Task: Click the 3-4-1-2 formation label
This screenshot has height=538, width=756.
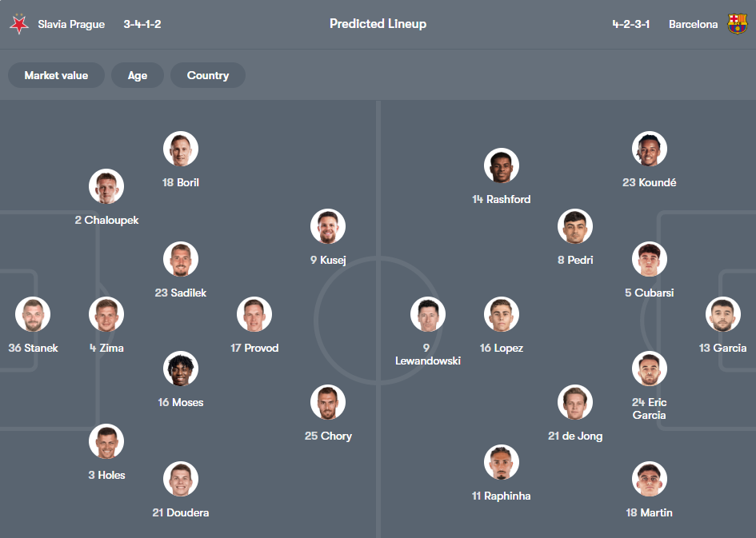Action: [x=142, y=24]
